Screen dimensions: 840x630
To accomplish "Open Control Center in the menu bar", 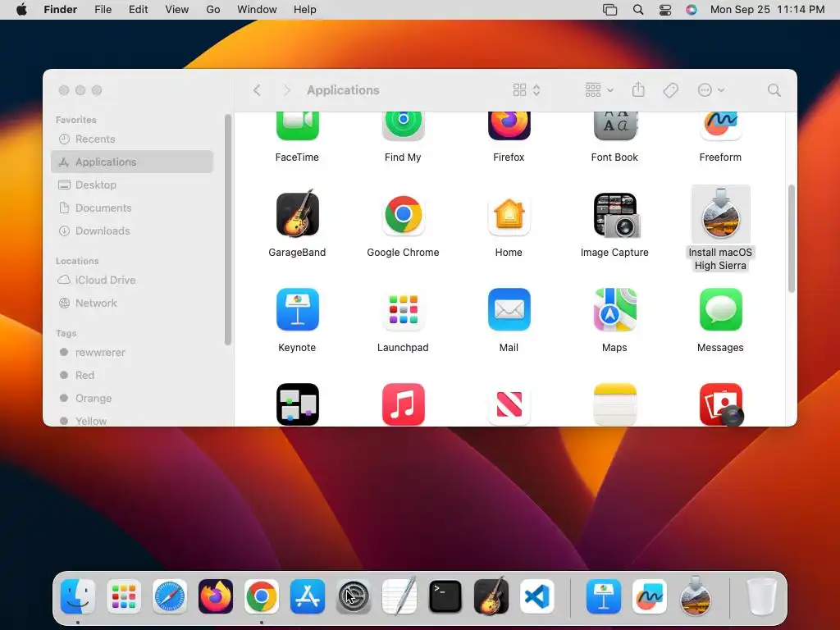I will [x=664, y=10].
